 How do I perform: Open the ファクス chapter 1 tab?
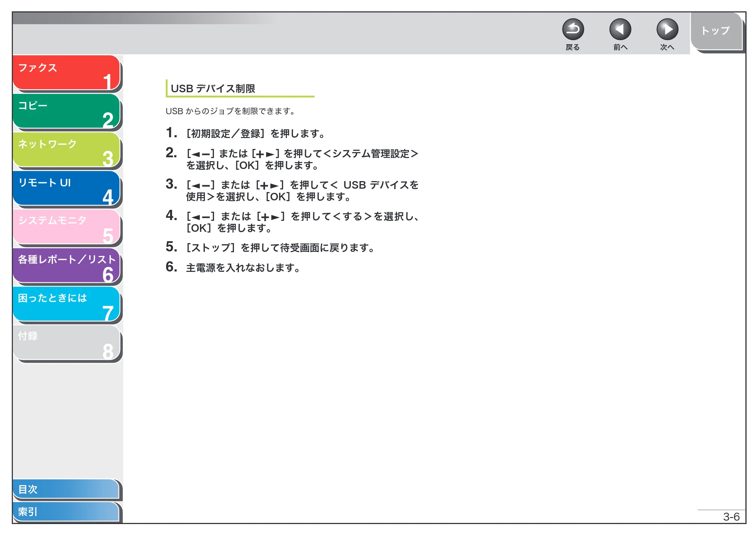[67, 73]
